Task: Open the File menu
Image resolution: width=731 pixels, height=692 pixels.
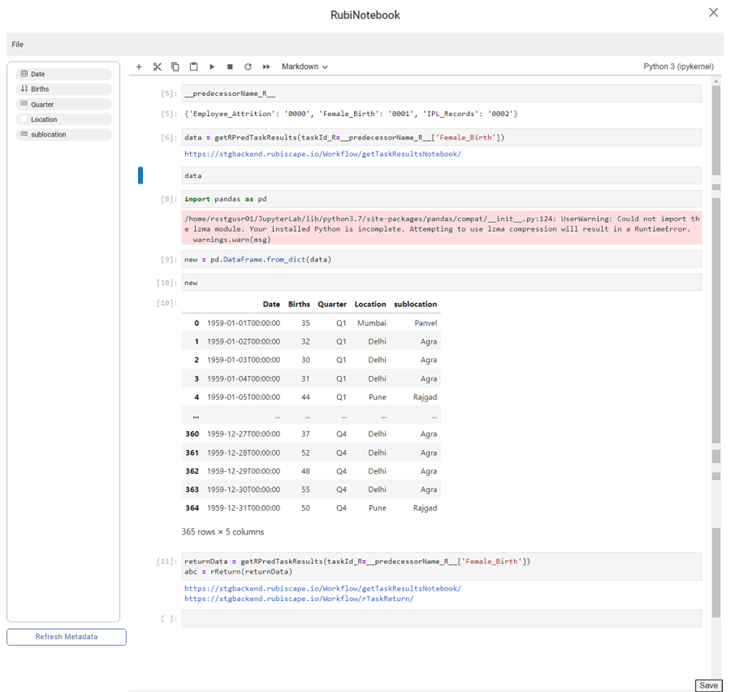Action: click(x=18, y=44)
